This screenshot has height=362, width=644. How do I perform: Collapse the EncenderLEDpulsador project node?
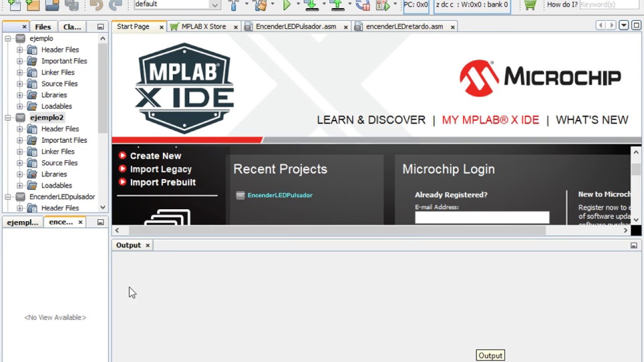(8, 197)
